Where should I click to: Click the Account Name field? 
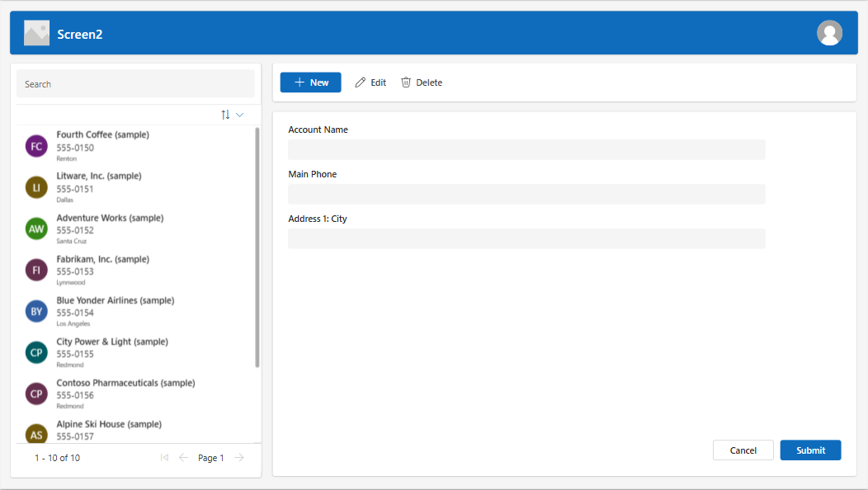tap(526, 149)
